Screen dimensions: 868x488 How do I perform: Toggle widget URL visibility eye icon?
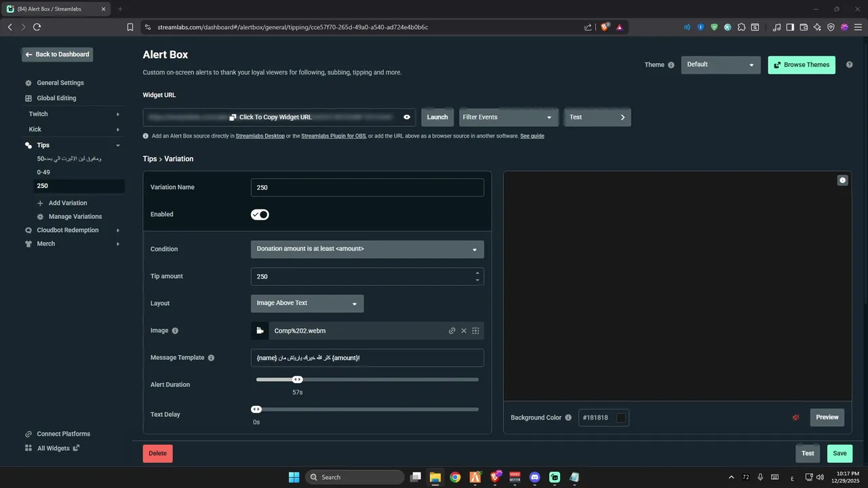click(407, 117)
